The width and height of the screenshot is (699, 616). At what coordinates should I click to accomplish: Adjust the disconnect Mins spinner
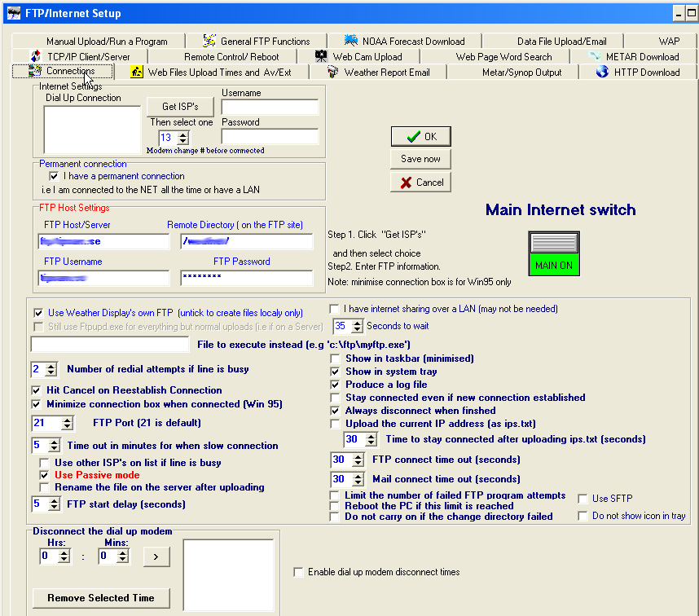click(x=122, y=557)
